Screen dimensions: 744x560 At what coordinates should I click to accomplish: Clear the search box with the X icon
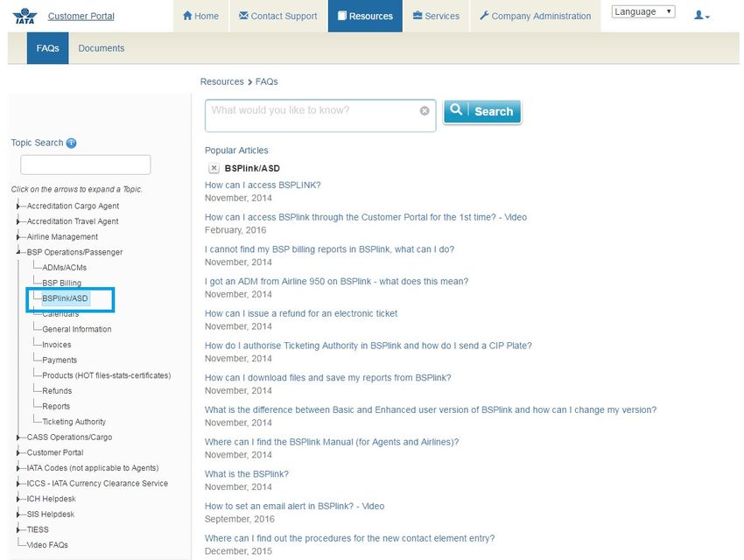(425, 110)
